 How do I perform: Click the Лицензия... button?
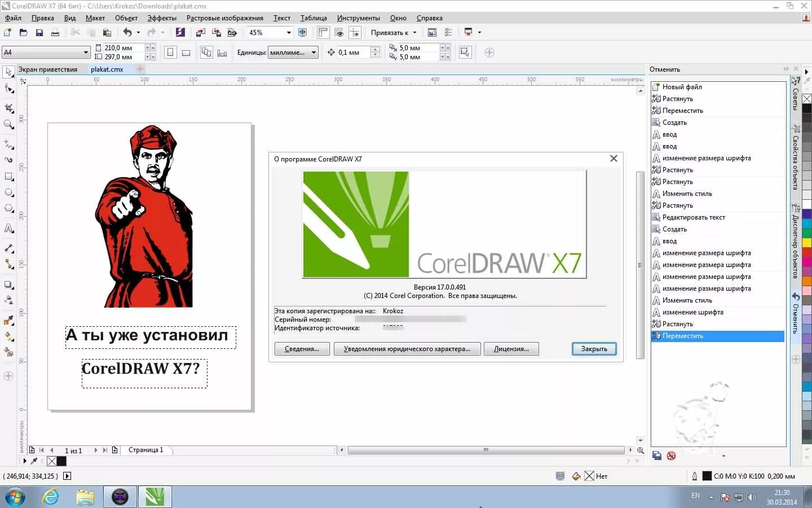pos(511,349)
